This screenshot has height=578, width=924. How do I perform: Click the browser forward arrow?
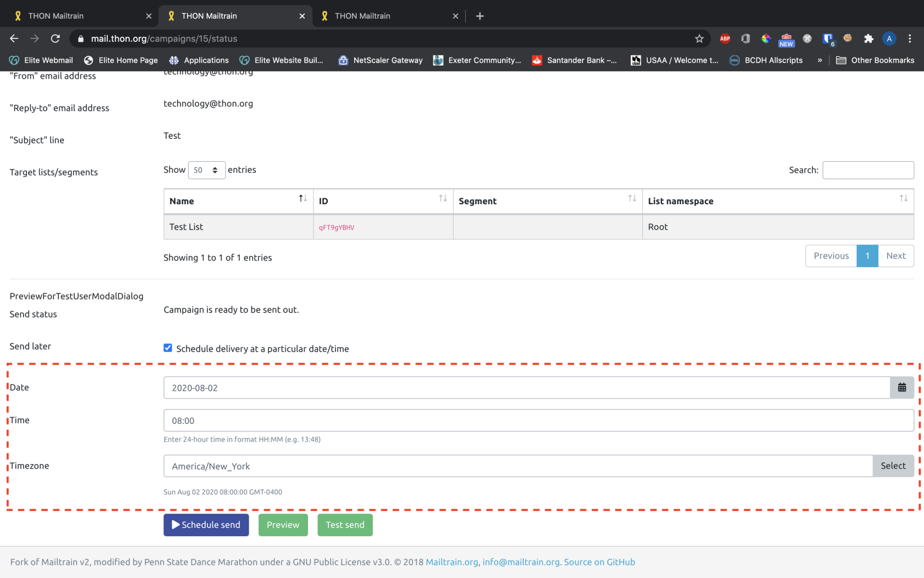coord(35,39)
